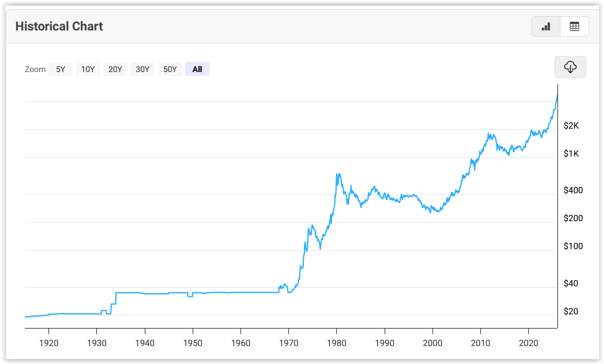The image size is (604, 364).
Task: Click the $20 price axis label
Action: click(571, 311)
